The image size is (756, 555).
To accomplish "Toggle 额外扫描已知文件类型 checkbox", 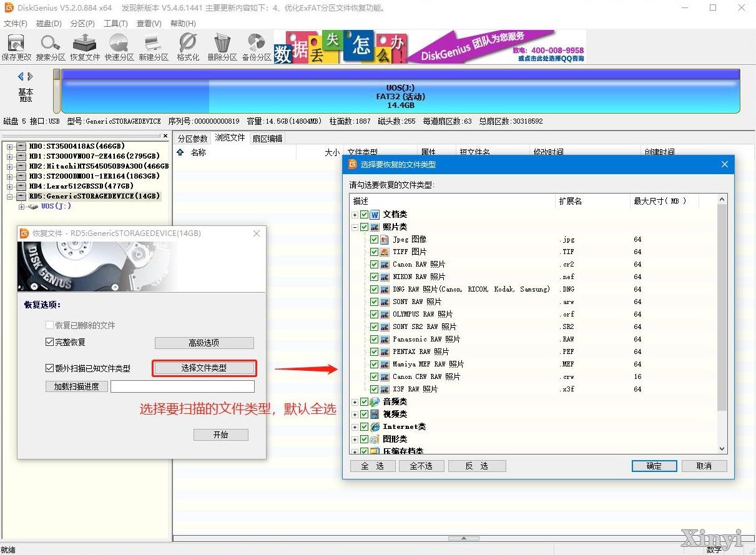I will [x=49, y=368].
